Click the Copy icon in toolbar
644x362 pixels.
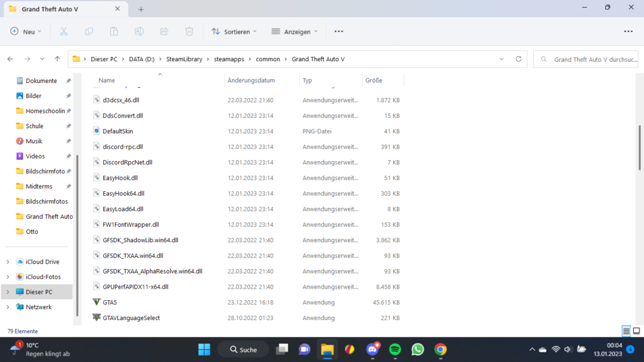tap(89, 31)
